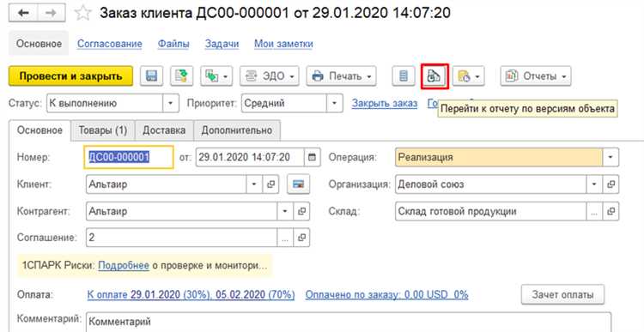Open the ЭДО menu

coord(270,75)
